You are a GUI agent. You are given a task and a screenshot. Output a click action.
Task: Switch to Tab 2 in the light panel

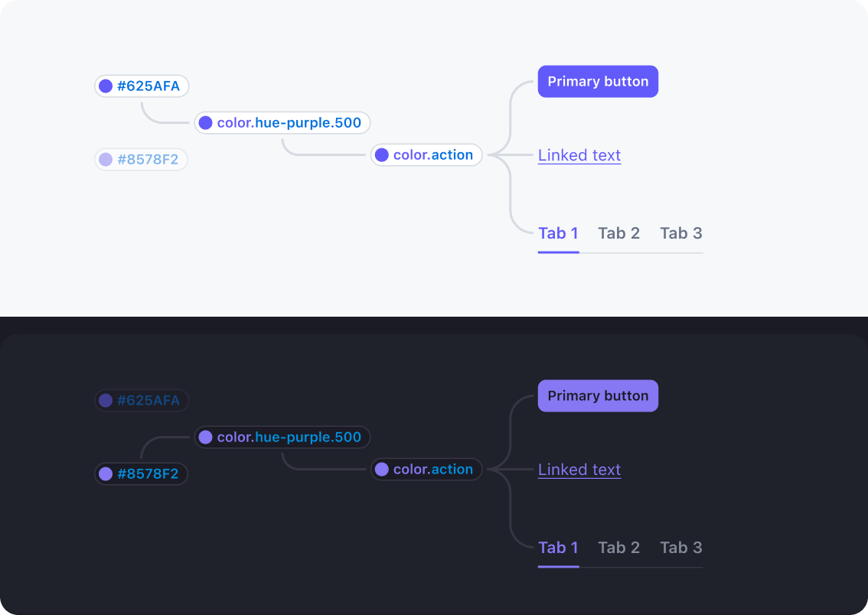click(618, 233)
